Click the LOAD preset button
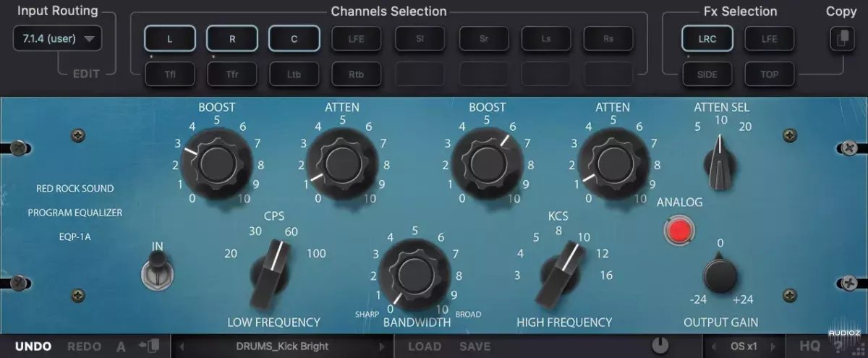This screenshot has height=358, width=868. (x=425, y=346)
